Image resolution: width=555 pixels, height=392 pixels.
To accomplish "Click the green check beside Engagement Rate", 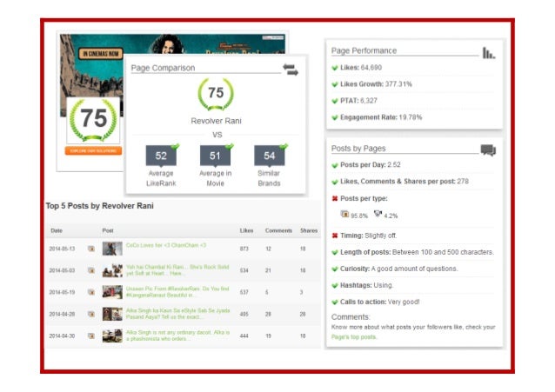I will (335, 117).
